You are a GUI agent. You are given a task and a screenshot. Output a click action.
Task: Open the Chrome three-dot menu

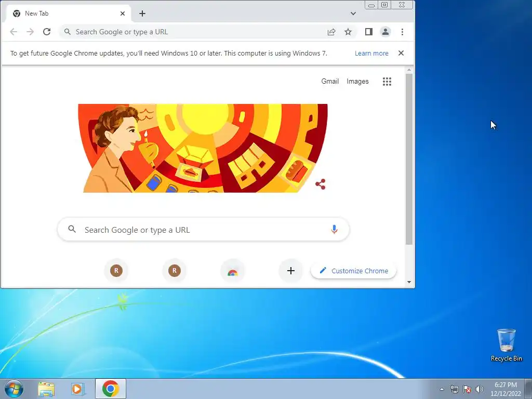[x=403, y=32]
